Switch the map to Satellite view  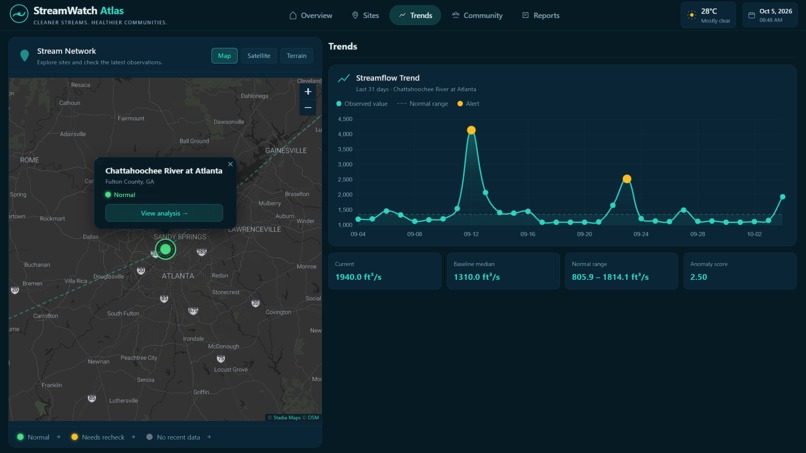click(259, 56)
